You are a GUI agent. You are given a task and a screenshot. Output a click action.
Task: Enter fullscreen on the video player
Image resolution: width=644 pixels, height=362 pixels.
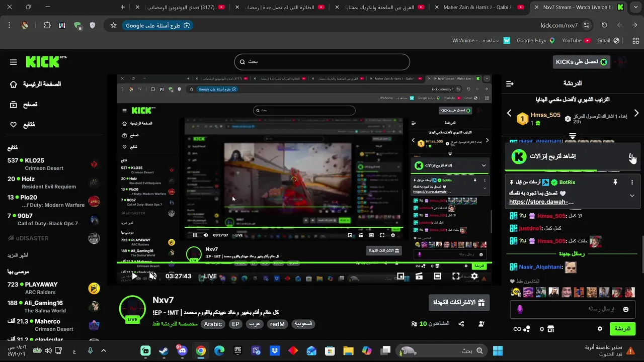(456, 276)
